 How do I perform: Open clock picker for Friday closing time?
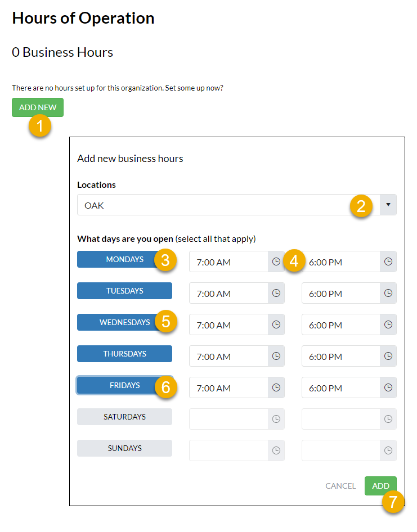pos(388,387)
